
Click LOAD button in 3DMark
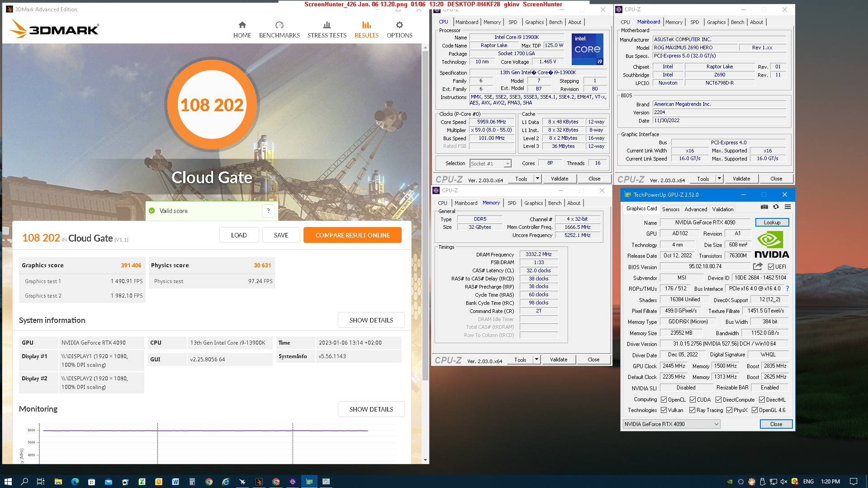pyautogui.click(x=239, y=235)
